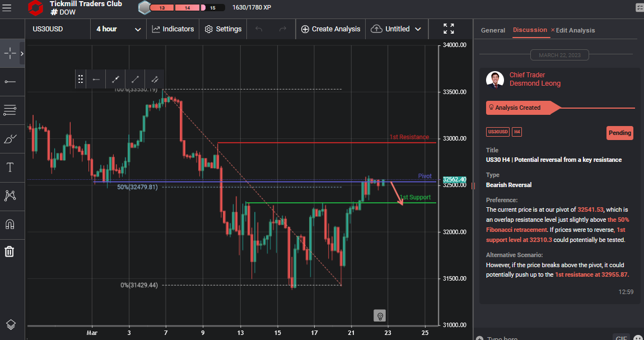The height and width of the screenshot is (340, 644).
Task: Choose trend line in floating toolbar
Action: 135,79
